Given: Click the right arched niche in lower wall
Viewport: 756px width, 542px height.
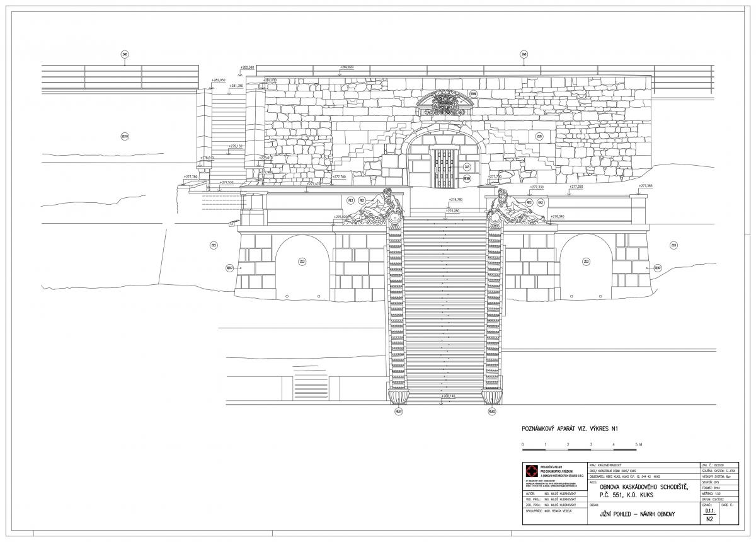Looking at the screenshot, I should point(586,267).
